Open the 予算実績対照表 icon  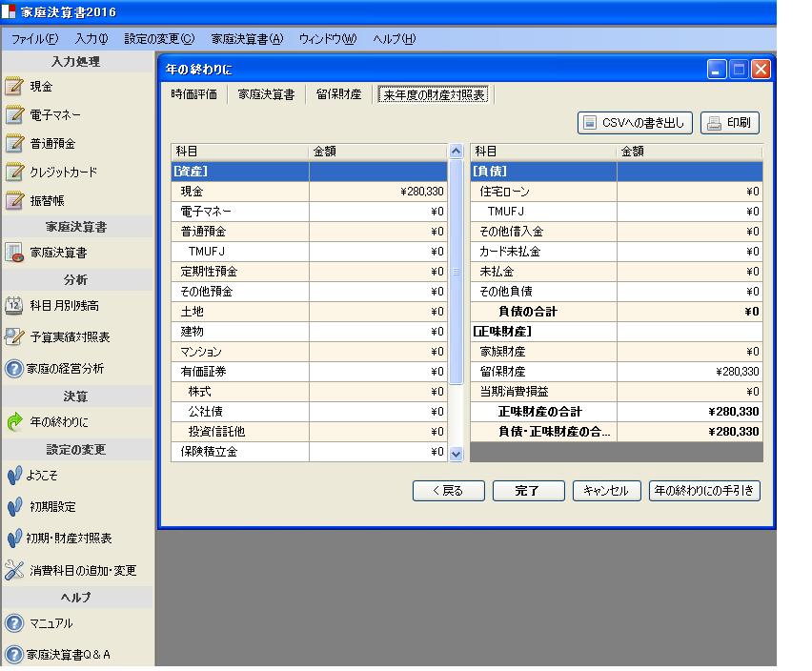tap(14, 336)
